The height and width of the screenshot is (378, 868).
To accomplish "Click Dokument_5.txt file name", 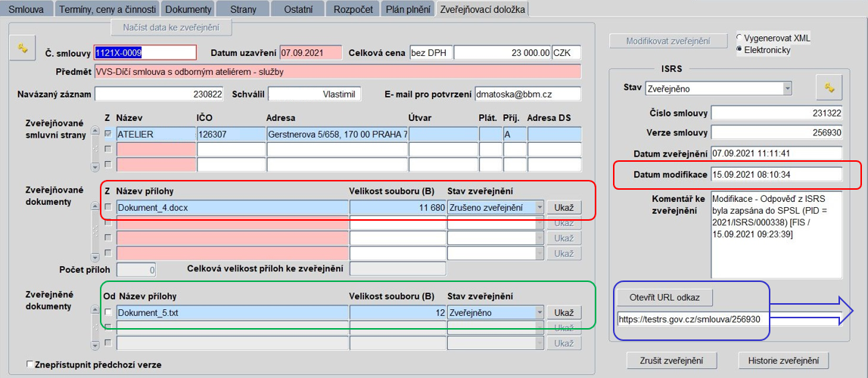I will tap(232, 313).
